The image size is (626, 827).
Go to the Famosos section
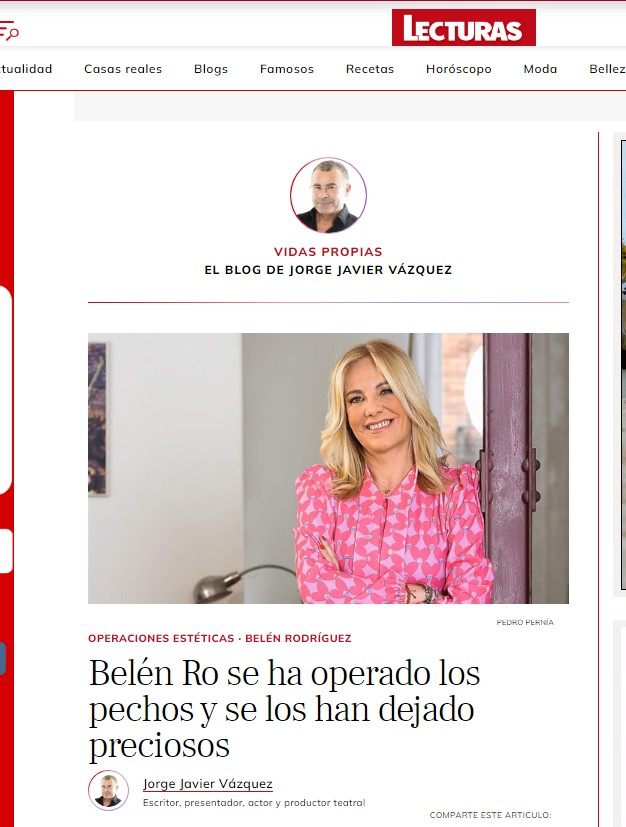click(x=287, y=69)
